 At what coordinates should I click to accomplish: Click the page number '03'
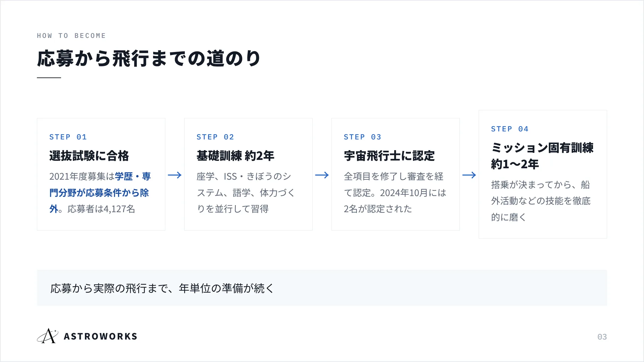[602, 337]
